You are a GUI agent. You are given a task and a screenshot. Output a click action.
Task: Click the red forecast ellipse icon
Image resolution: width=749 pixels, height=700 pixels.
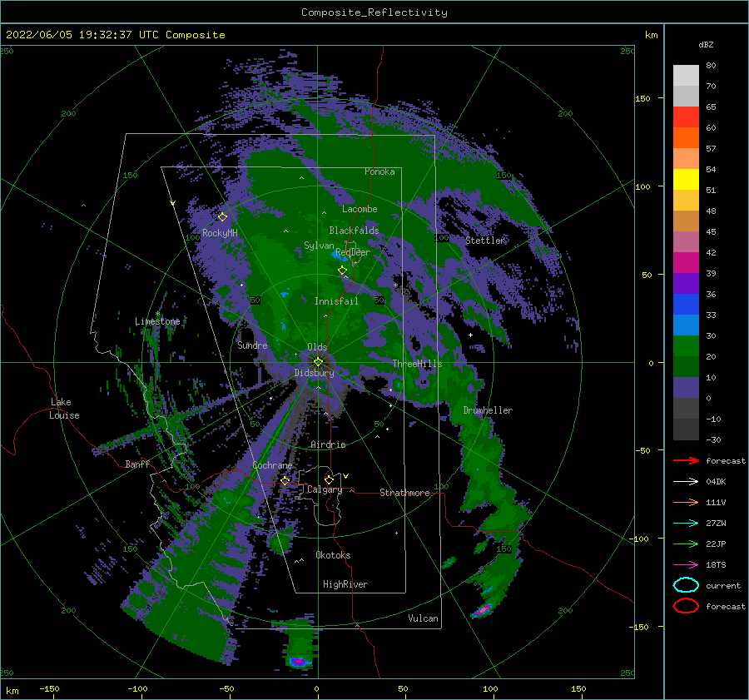click(686, 606)
